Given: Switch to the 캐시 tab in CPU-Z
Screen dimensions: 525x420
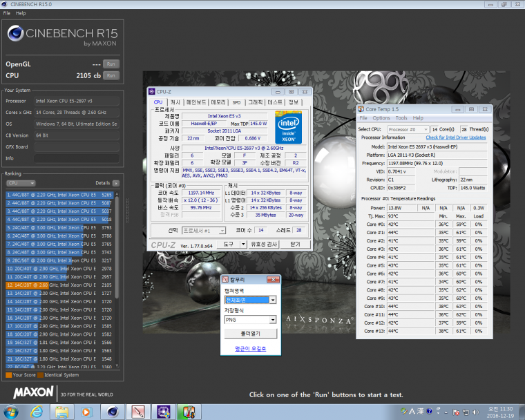Looking at the screenshot, I should 175,102.
